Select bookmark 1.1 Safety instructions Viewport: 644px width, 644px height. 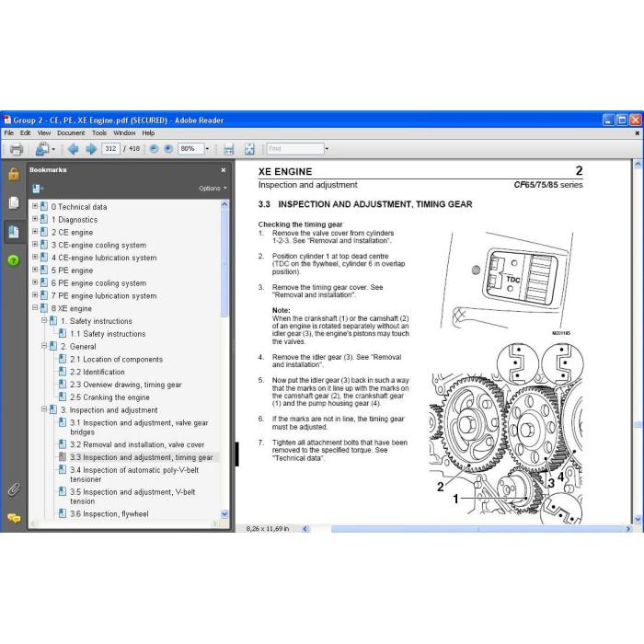pos(108,334)
